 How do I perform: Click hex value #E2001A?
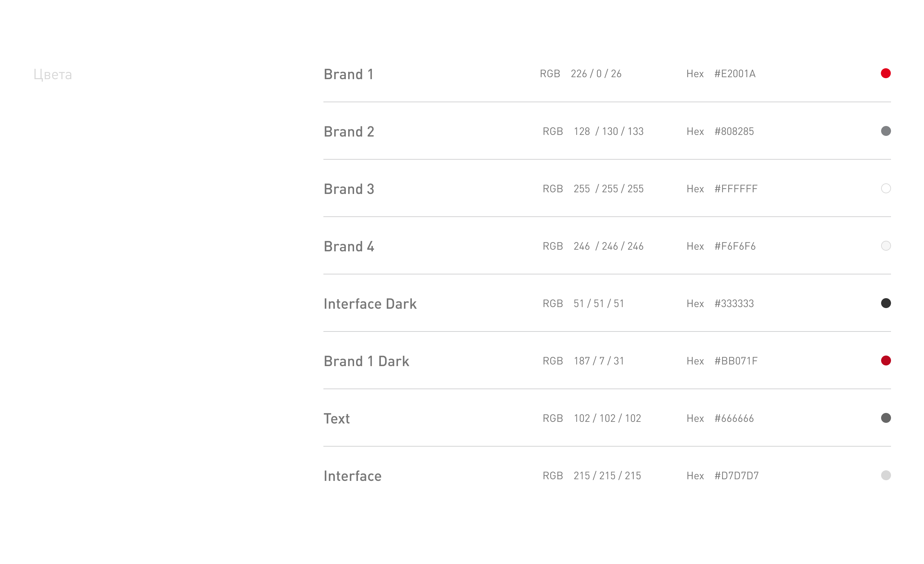point(735,74)
